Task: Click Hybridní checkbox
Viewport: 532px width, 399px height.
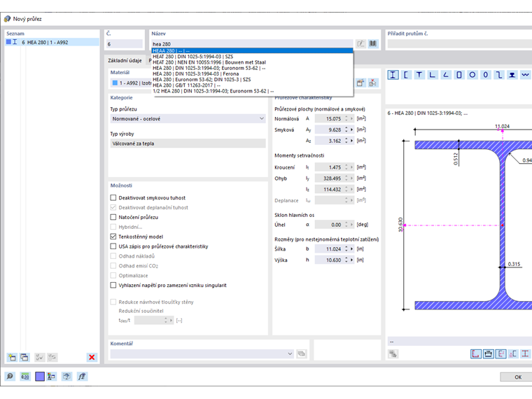Action: pos(113,227)
